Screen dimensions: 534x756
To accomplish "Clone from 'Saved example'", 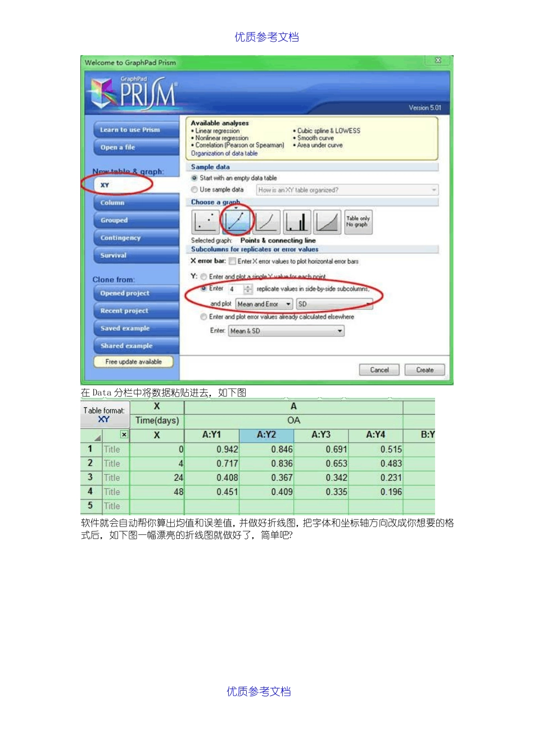I will pos(136,328).
